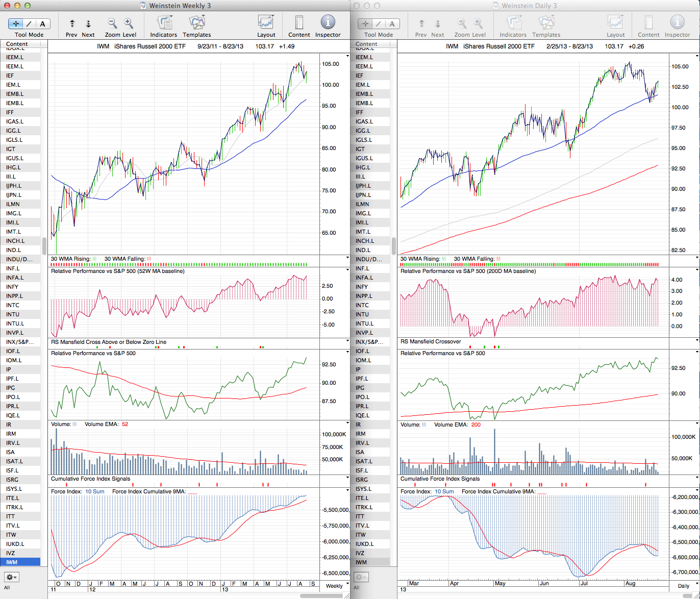The image size is (700, 599).
Task: Select INTC in the Weekly window symbol list
Action: click(x=20, y=305)
